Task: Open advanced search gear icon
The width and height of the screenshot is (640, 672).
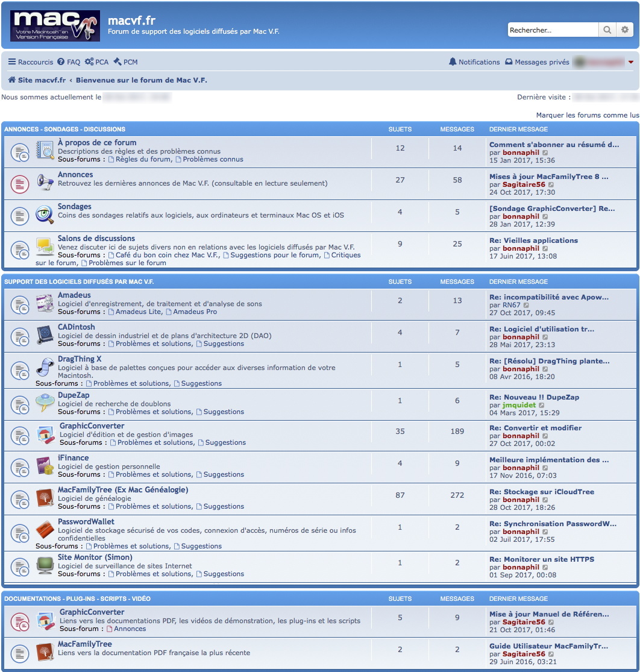Action: point(625,30)
